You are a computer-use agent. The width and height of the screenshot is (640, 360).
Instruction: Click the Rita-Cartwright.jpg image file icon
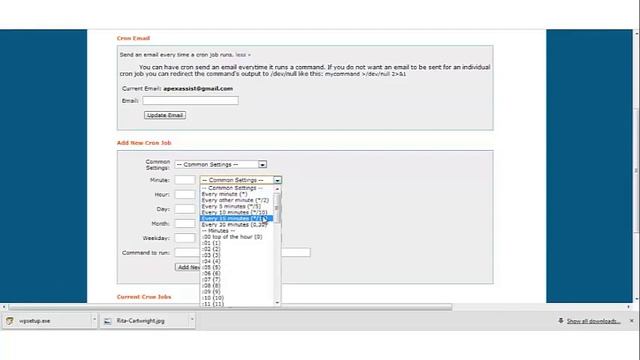[x=107, y=321]
